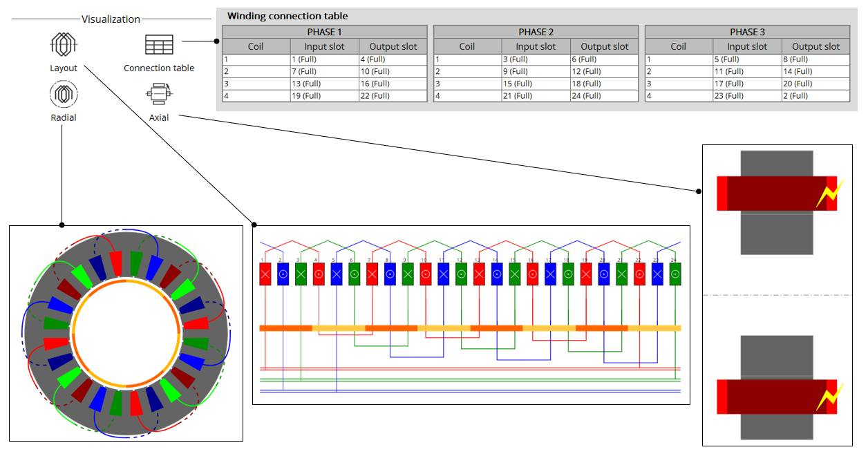The image size is (868, 454).
Task: Click the PHASE 2 table header
Action: 536,32
